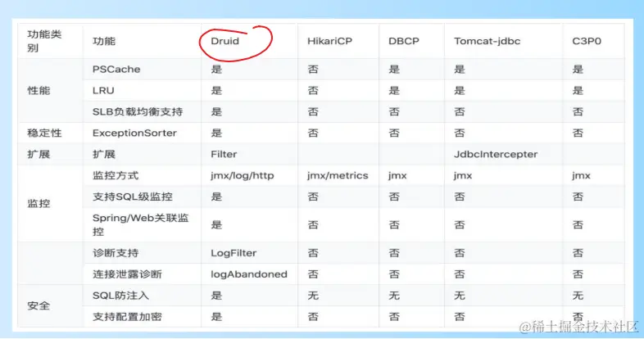Click jmx in the Tomcat-jdbc column

click(463, 176)
